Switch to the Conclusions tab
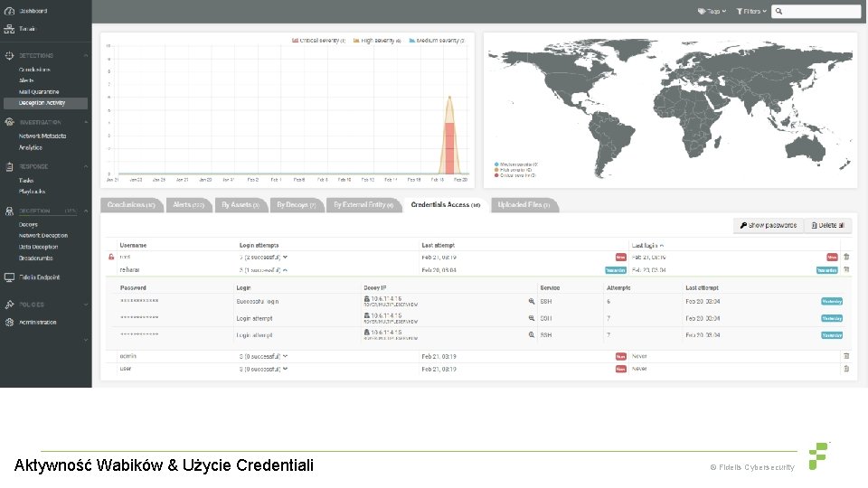The width and height of the screenshot is (868, 488). click(131, 205)
